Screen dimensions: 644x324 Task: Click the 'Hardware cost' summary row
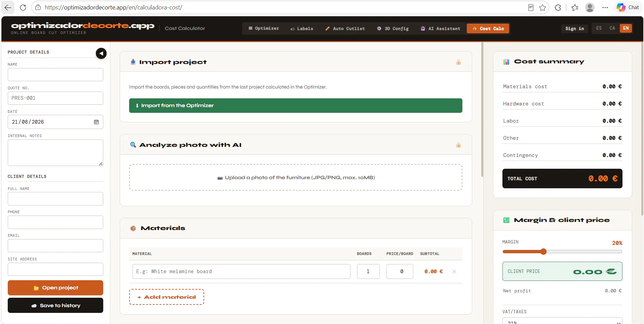(x=562, y=104)
